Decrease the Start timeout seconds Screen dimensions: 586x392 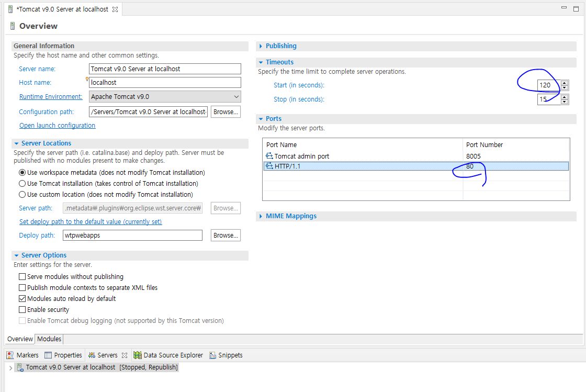click(565, 87)
